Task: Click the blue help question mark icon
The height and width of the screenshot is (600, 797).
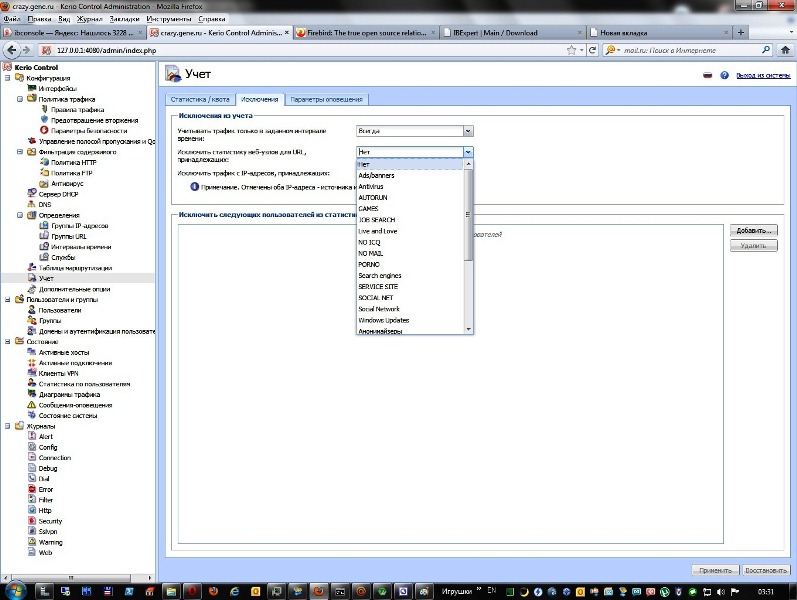Action: click(x=724, y=75)
